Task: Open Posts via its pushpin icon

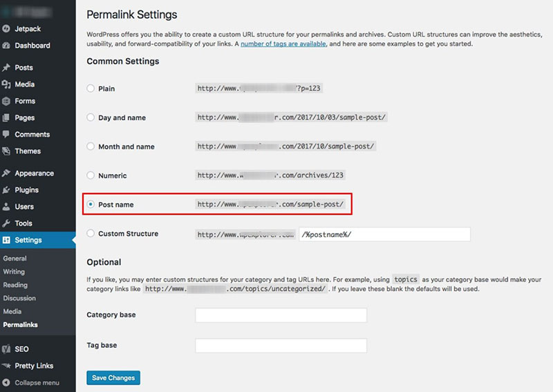Action: click(6, 67)
